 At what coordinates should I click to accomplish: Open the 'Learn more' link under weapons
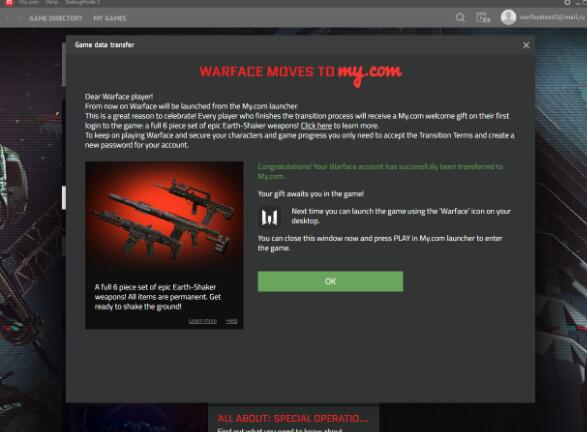pyautogui.click(x=203, y=321)
